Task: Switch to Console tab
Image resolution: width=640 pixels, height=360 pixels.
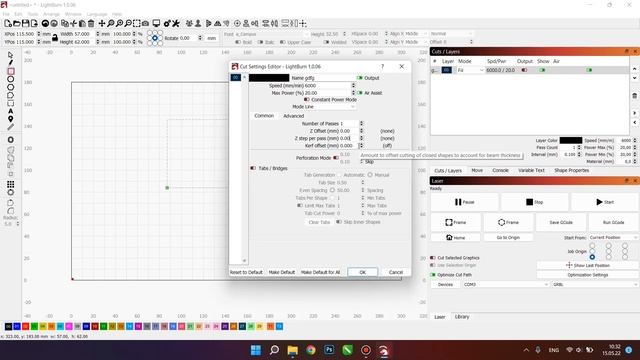Action: point(500,170)
